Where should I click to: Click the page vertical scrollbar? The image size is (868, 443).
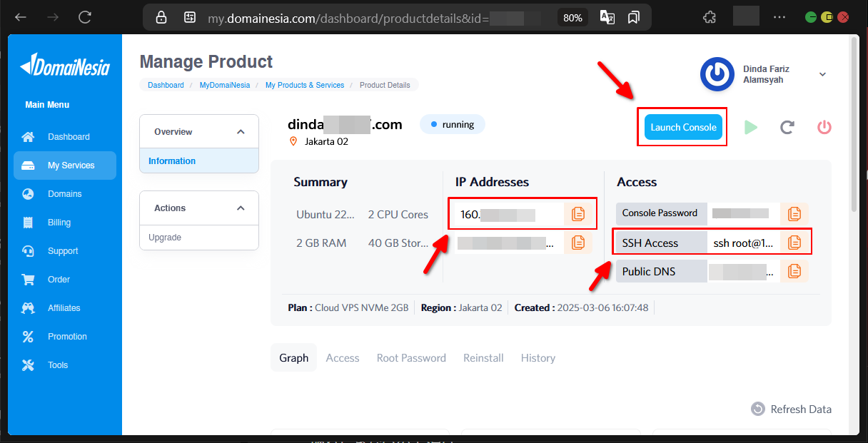pos(854,125)
